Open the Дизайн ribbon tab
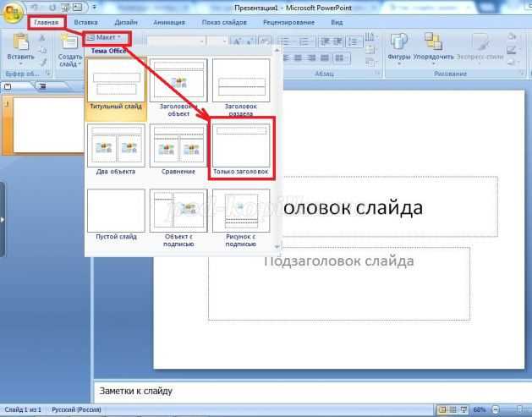532x417 pixels. 126,23
